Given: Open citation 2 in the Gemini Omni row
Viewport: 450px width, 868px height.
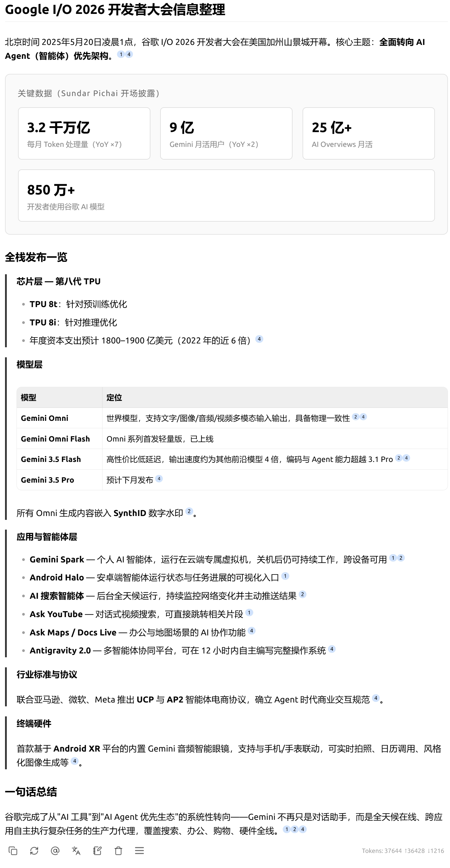Looking at the screenshot, I should [x=355, y=417].
